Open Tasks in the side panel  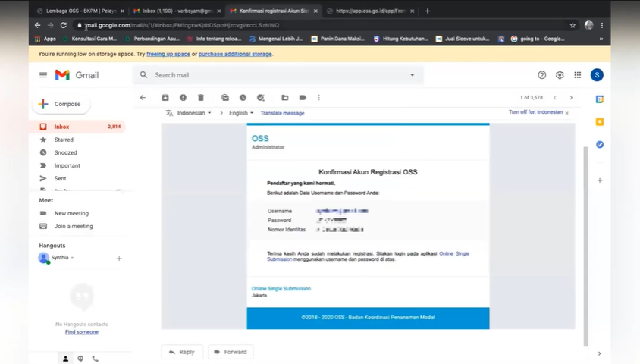(600, 144)
